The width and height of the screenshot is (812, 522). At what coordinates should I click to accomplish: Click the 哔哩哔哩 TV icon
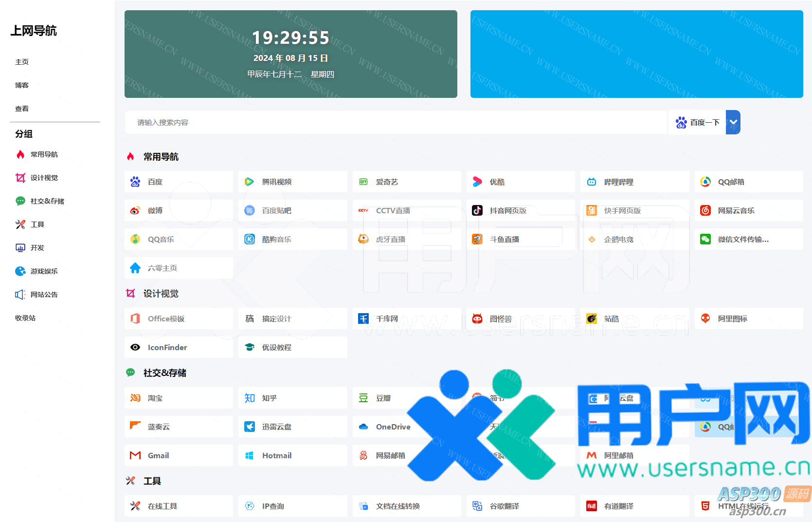[x=592, y=182]
